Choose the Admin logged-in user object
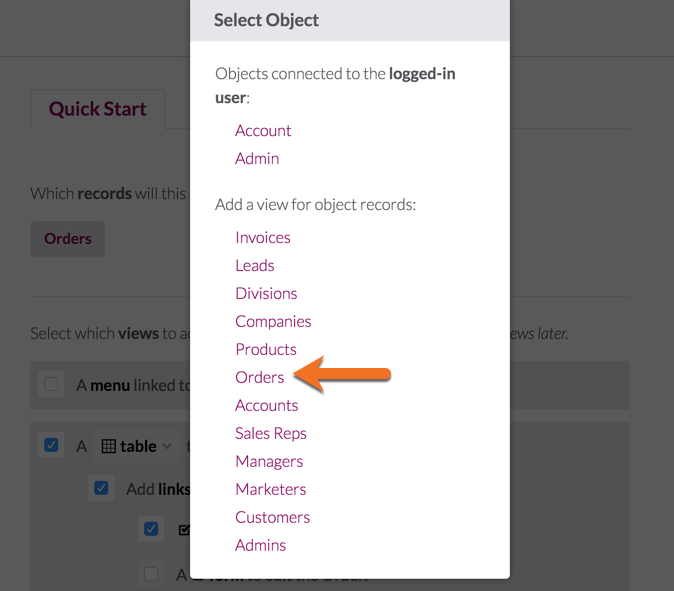Viewport: 674px width, 591px height. pos(257,159)
